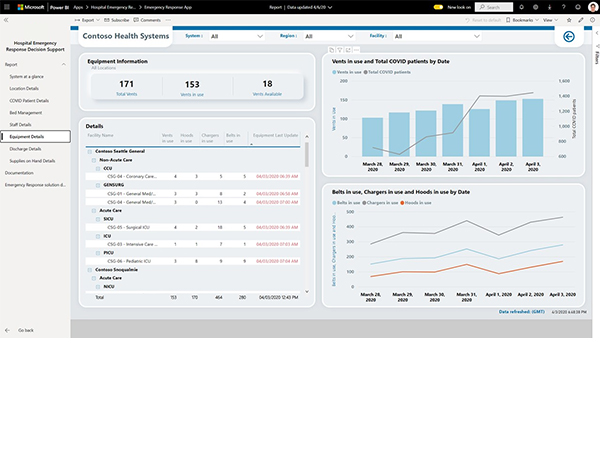The width and height of the screenshot is (600, 450).
Task: Toggle the NICU row box
Action: pos(98,287)
